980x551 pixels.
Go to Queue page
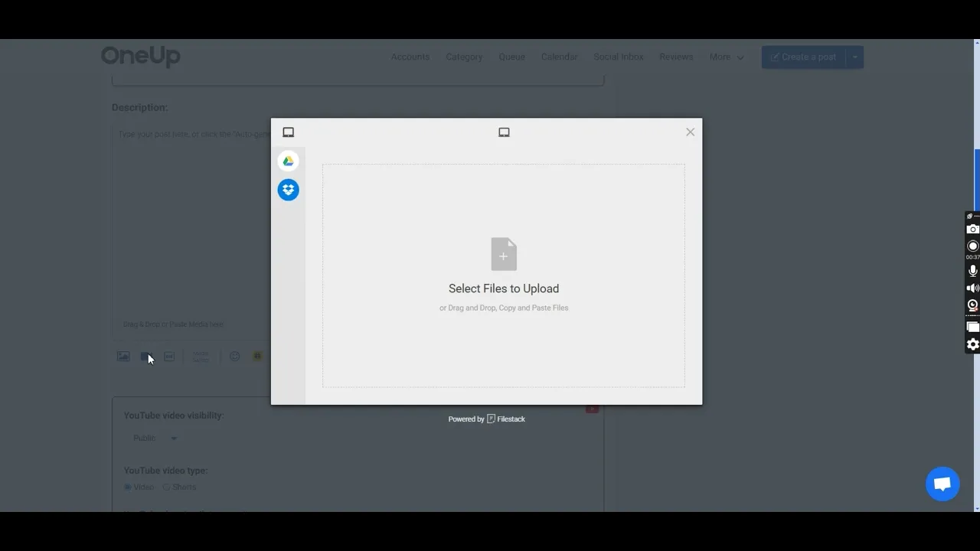(x=512, y=57)
